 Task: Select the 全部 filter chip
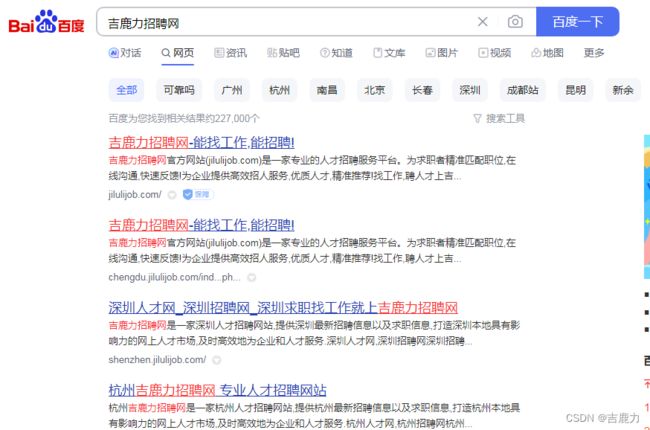pyautogui.click(x=126, y=90)
